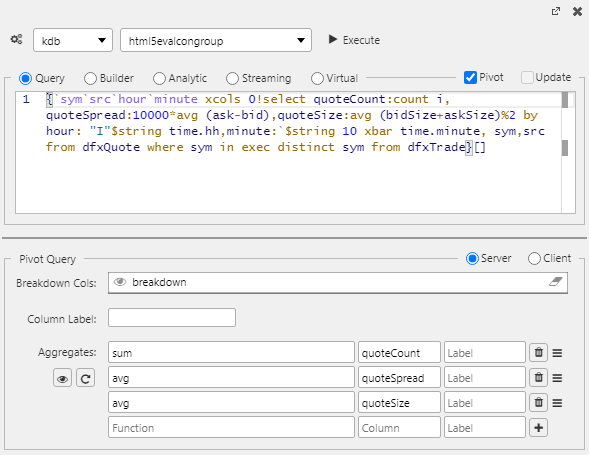Edit the avg function for quoteSpread
The height and width of the screenshot is (455, 589).
231,377
